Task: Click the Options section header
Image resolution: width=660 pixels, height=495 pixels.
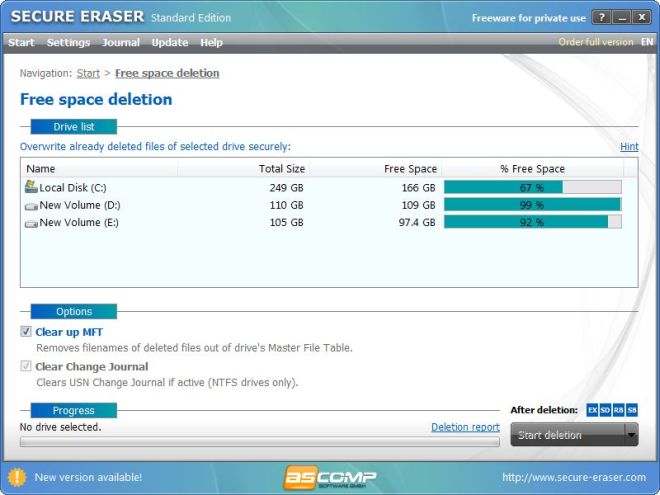Action: [x=74, y=311]
